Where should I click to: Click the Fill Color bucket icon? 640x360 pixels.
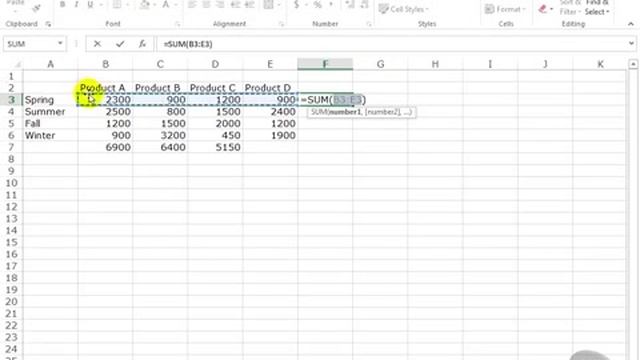point(144,5)
